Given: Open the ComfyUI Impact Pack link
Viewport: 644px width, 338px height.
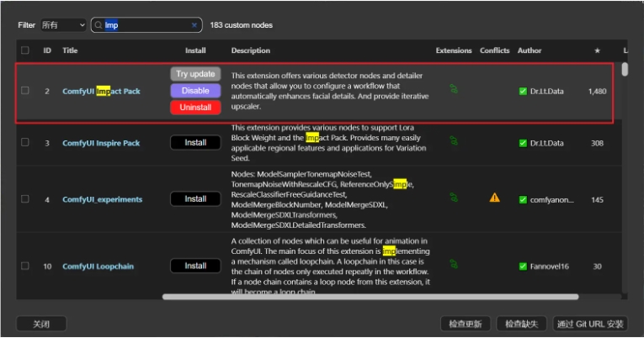Looking at the screenshot, I should (101, 91).
